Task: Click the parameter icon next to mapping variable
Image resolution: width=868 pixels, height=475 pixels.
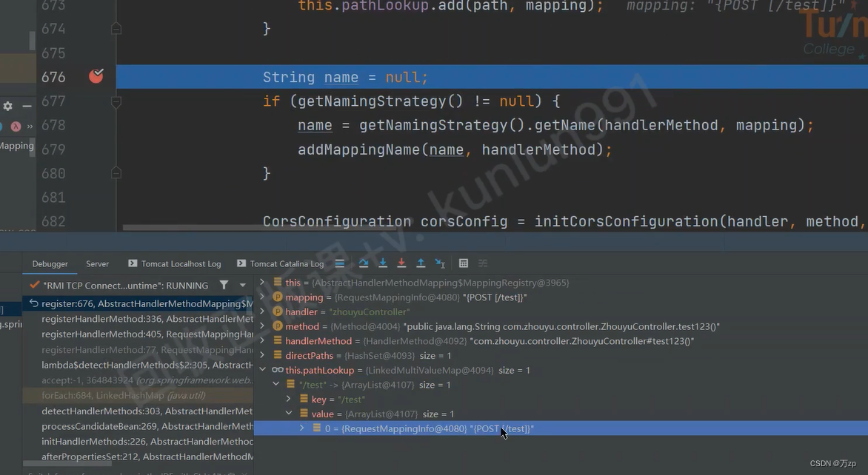Action: 278,297
